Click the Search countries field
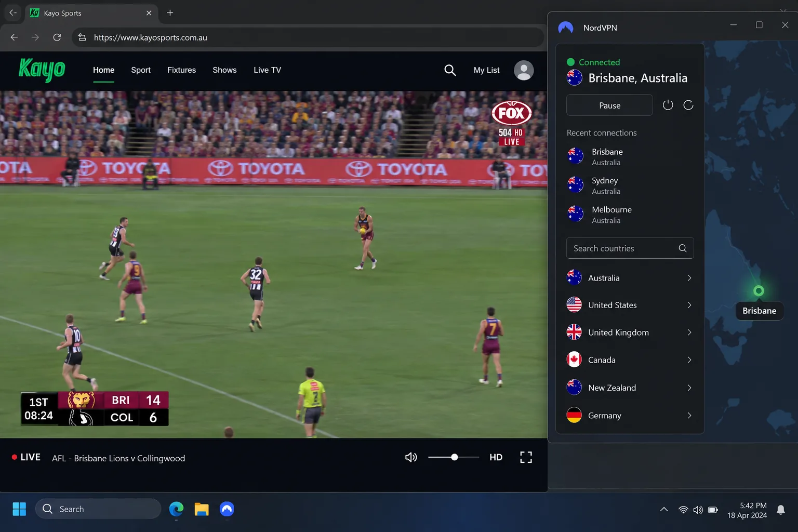798x532 pixels. (x=630, y=248)
